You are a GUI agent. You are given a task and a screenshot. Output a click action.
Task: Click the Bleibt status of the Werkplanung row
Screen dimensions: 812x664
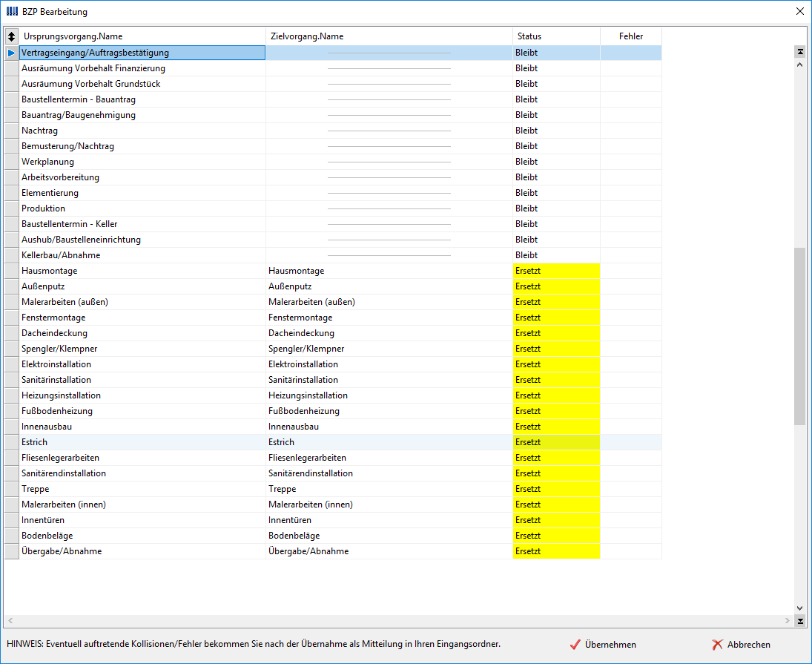coord(557,162)
